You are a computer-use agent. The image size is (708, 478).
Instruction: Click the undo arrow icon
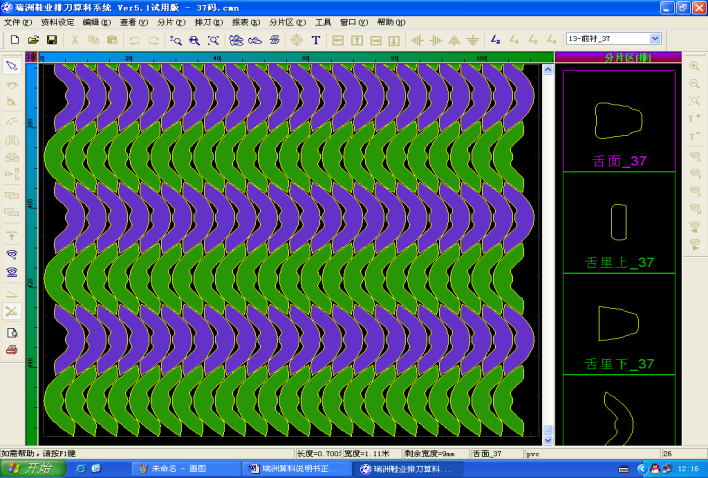click(x=135, y=40)
